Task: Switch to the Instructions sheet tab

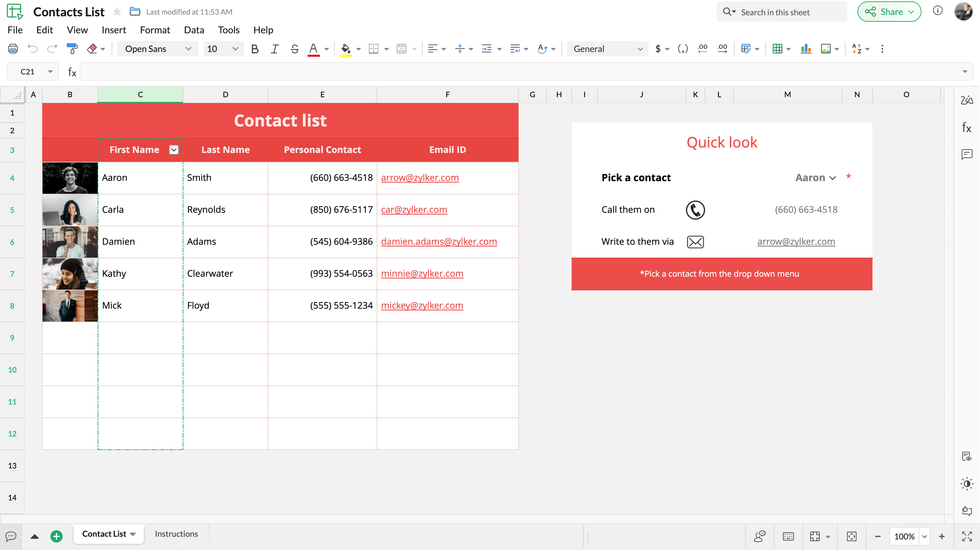Action: (176, 534)
